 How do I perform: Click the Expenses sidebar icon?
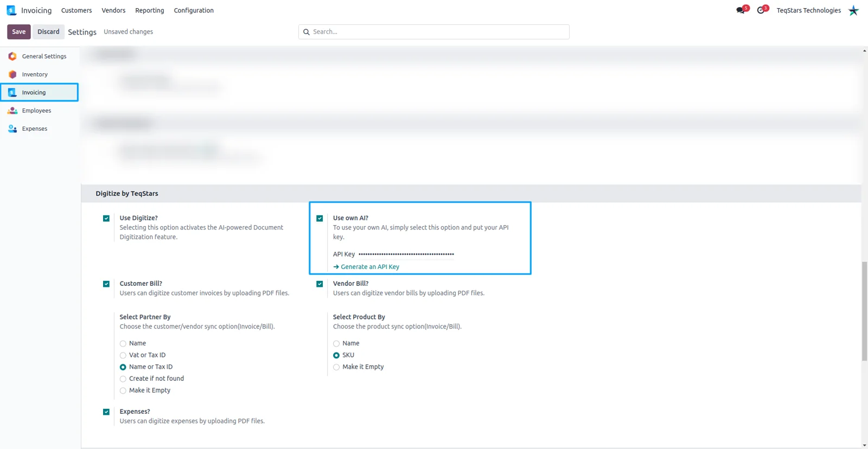point(12,129)
